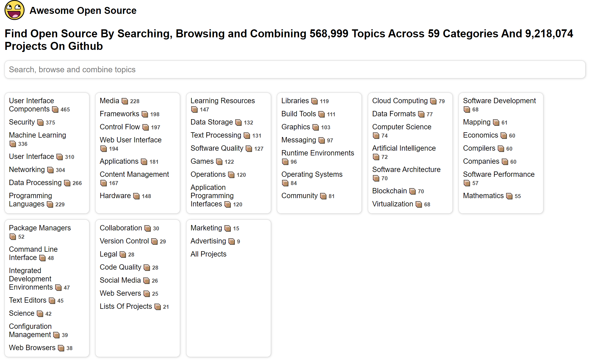Browse the Version Control category
The image size is (593, 364).
click(x=124, y=241)
